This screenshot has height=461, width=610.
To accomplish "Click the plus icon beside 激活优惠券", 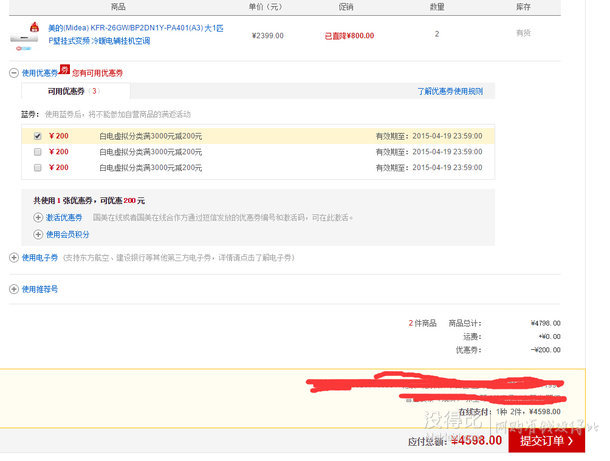I will coord(38,217).
